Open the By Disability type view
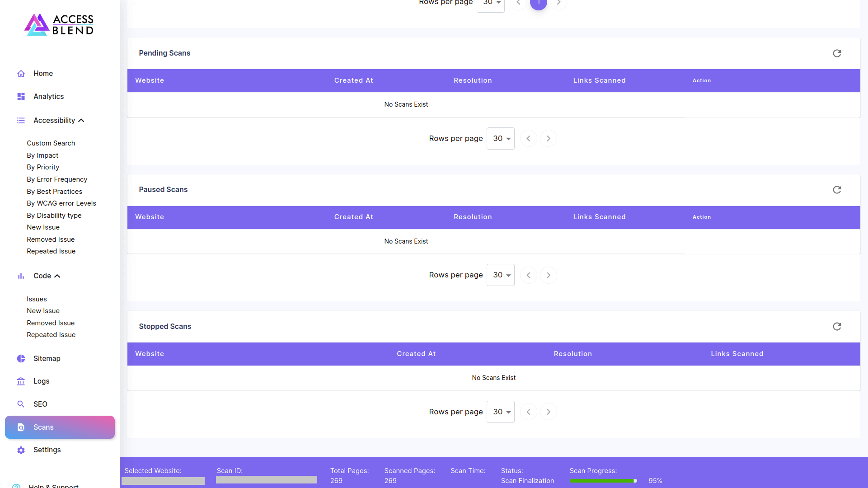The height and width of the screenshot is (488, 868). pos(54,216)
